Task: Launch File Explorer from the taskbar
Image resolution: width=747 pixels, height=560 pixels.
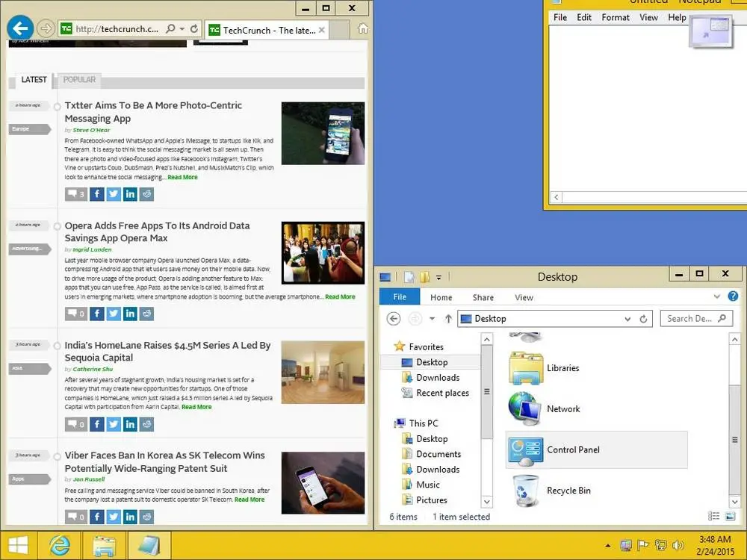Action: (105, 546)
